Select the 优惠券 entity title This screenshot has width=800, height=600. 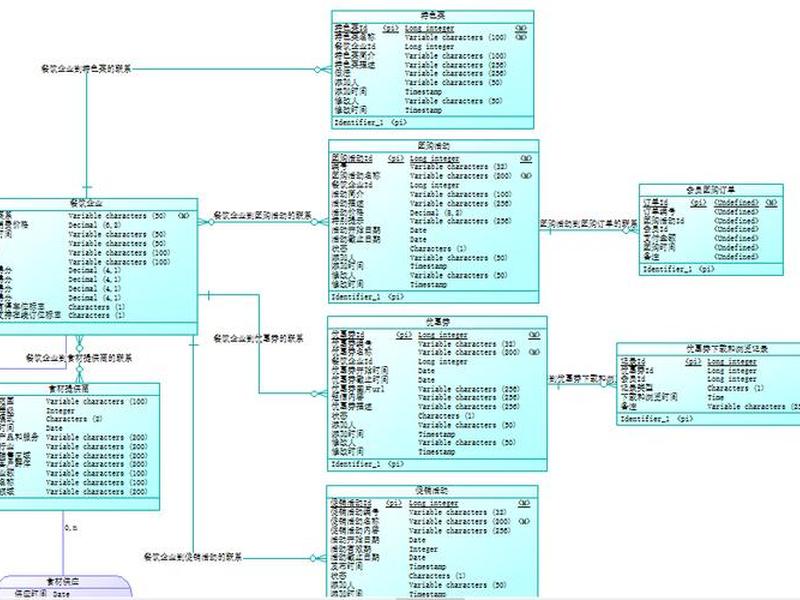[x=437, y=322]
